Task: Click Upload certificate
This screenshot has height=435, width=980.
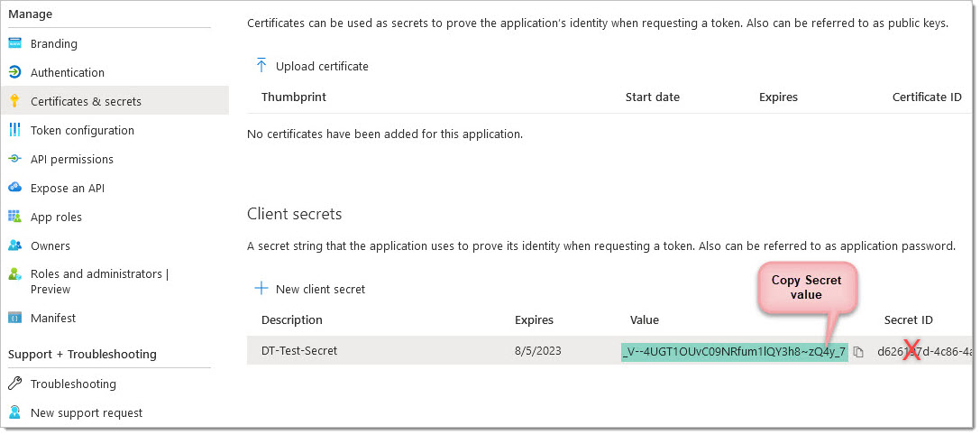Action: tap(313, 67)
